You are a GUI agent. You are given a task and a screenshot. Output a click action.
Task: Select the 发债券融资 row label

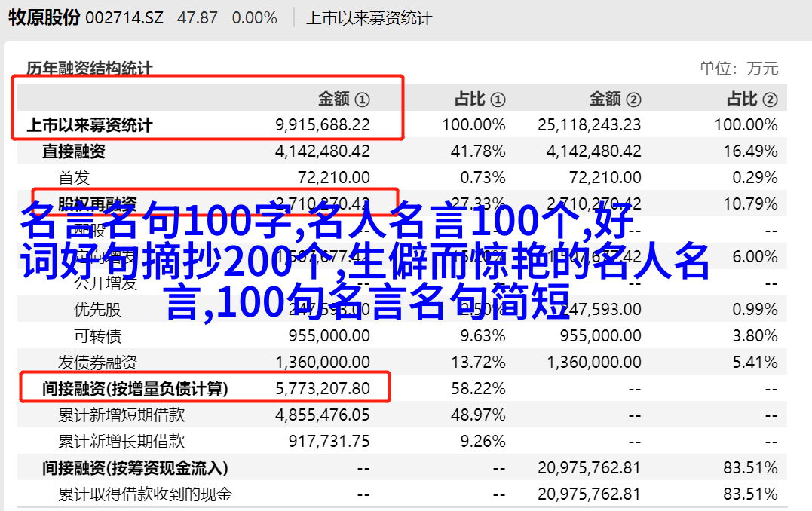click(x=97, y=363)
